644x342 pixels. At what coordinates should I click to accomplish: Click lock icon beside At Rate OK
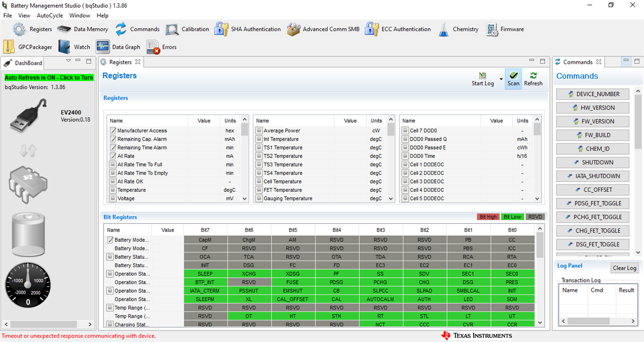113,181
